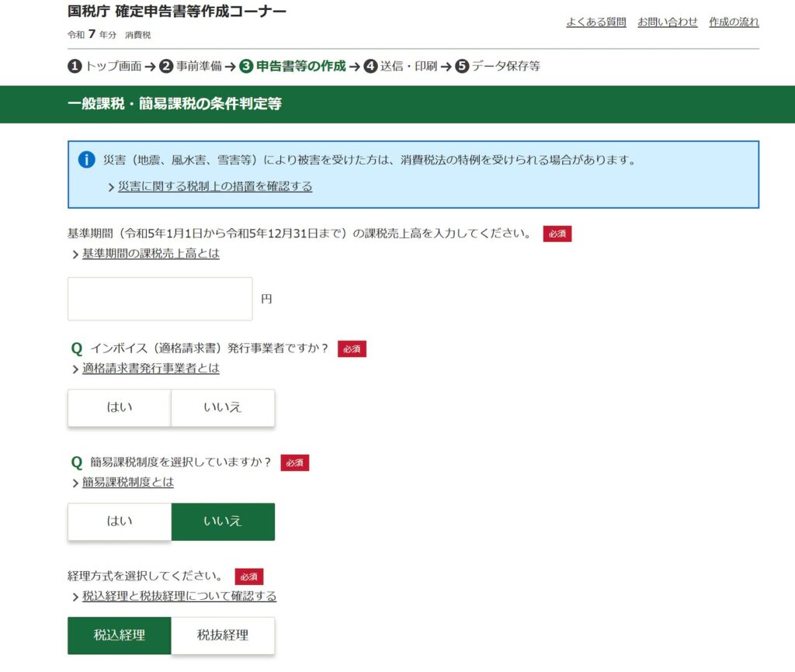This screenshot has height=672, width=795.
Task: Click the step 2 事前準備 number icon
Action: [x=166, y=66]
